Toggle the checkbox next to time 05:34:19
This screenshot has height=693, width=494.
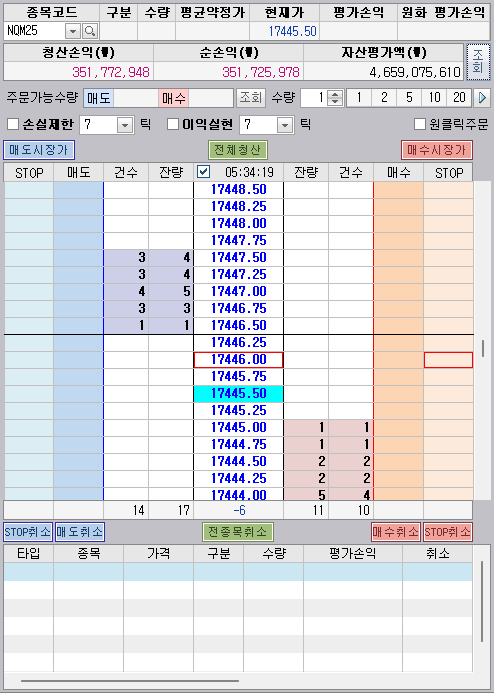click(203, 172)
